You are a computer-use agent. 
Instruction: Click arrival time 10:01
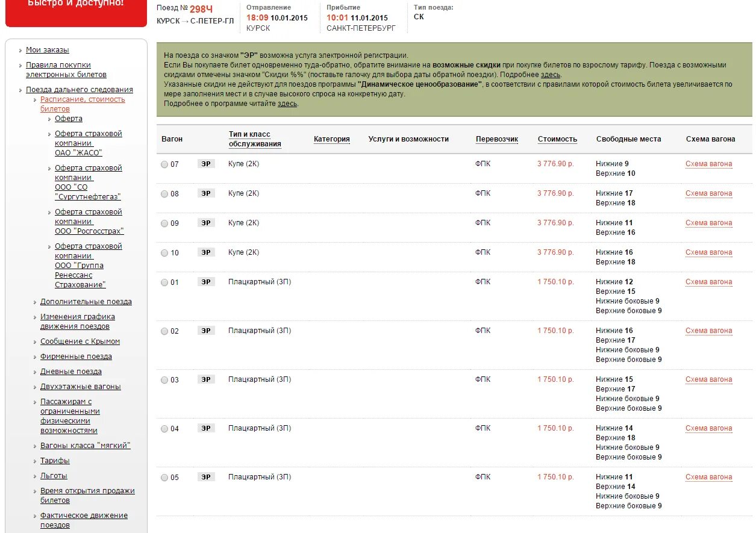337,17
